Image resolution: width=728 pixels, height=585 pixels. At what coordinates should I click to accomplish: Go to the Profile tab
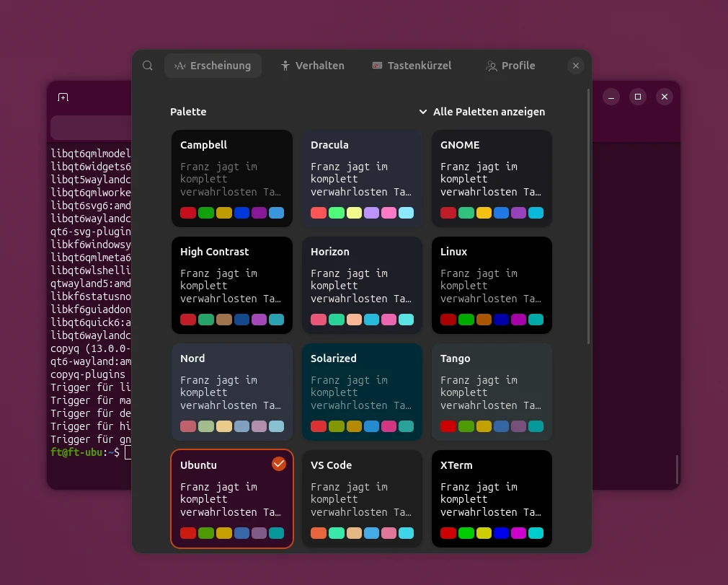point(510,66)
